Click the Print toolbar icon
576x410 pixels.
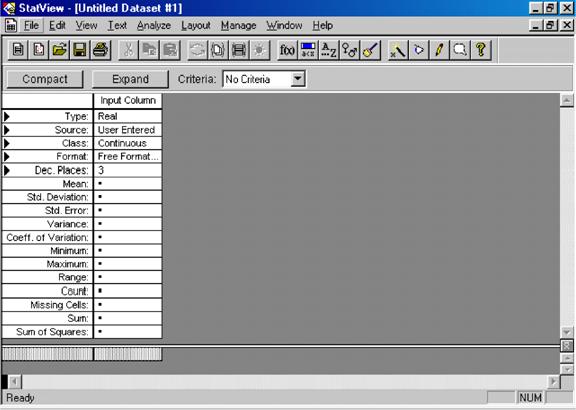(101, 50)
